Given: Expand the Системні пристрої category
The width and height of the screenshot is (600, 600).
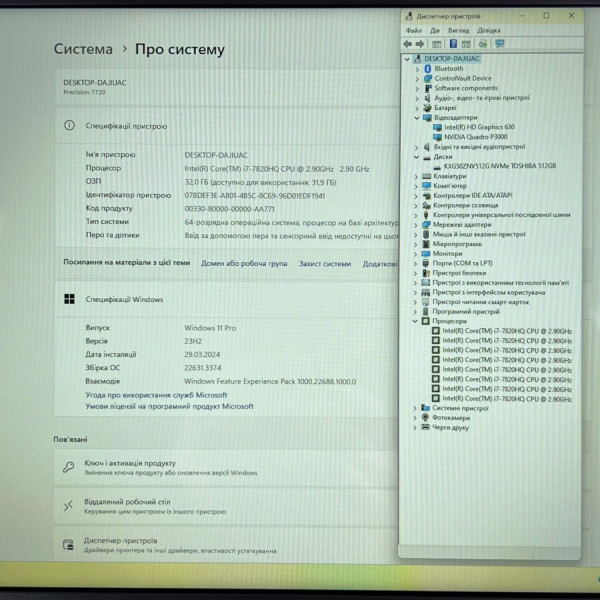Looking at the screenshot, I should [415, 408].
